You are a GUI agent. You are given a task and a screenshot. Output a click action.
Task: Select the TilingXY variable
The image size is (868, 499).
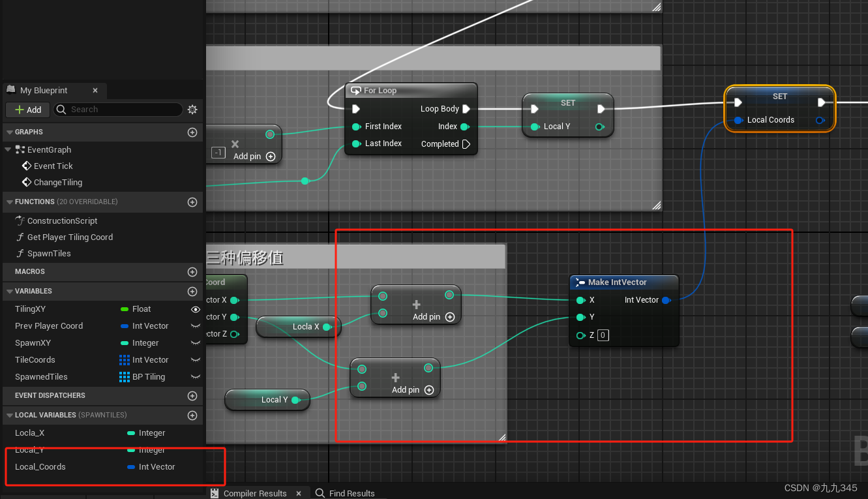pos(30,309)
